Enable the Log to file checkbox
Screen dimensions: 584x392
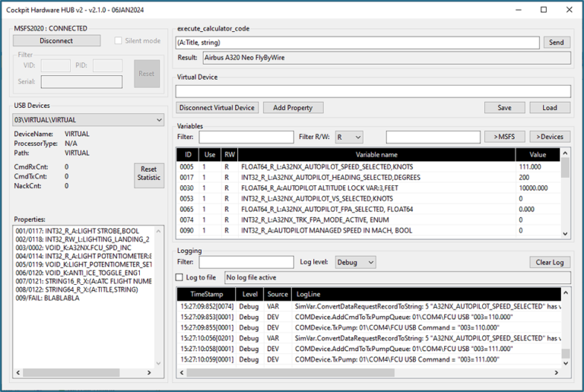(180, 277)
